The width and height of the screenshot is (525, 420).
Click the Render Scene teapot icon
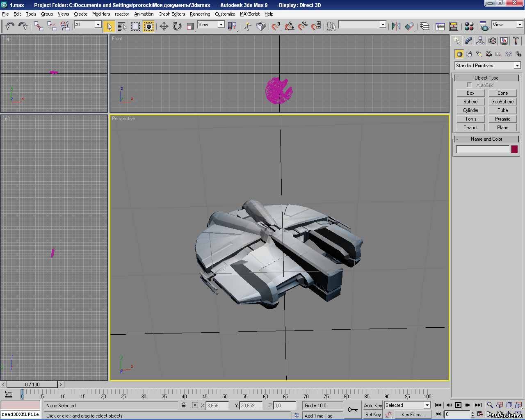tap(484, 26)
